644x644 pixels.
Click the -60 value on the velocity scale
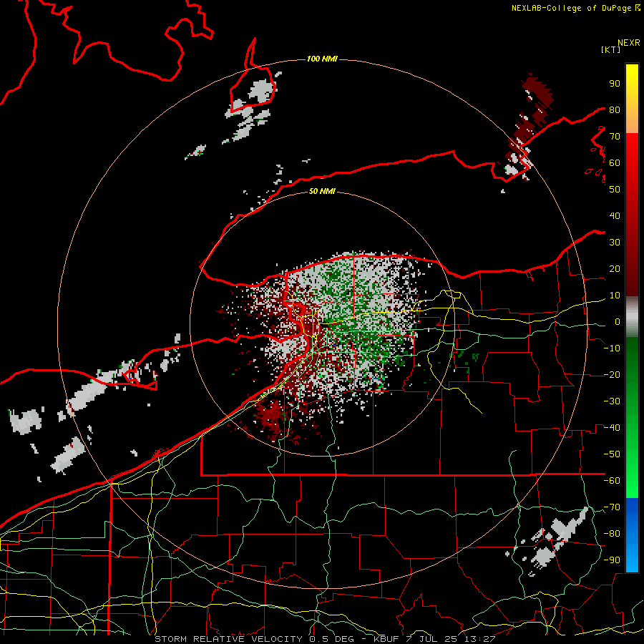pos(612,481)
